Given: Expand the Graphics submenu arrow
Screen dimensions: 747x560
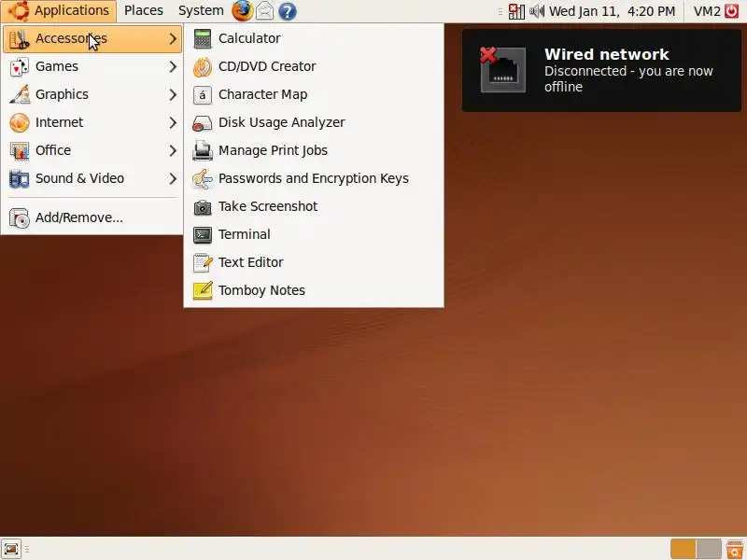Looking at the screenshot, I should click(x=173, y=95).
